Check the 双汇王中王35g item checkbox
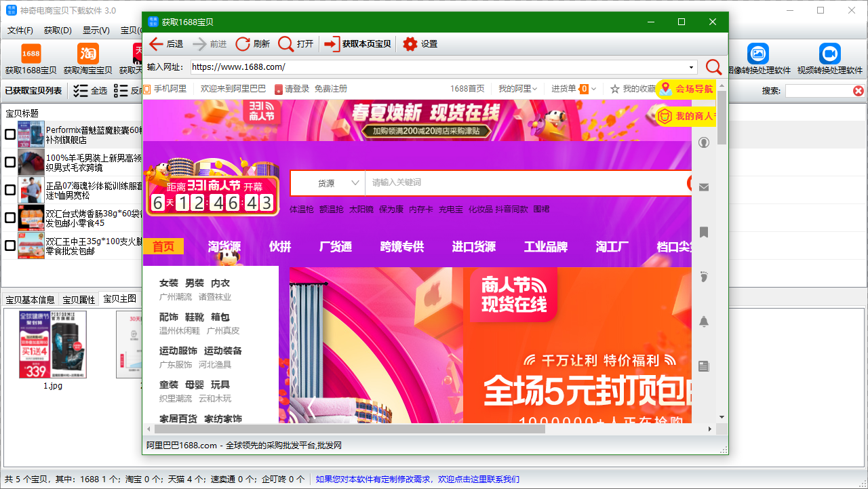 [x=9, y=246]
